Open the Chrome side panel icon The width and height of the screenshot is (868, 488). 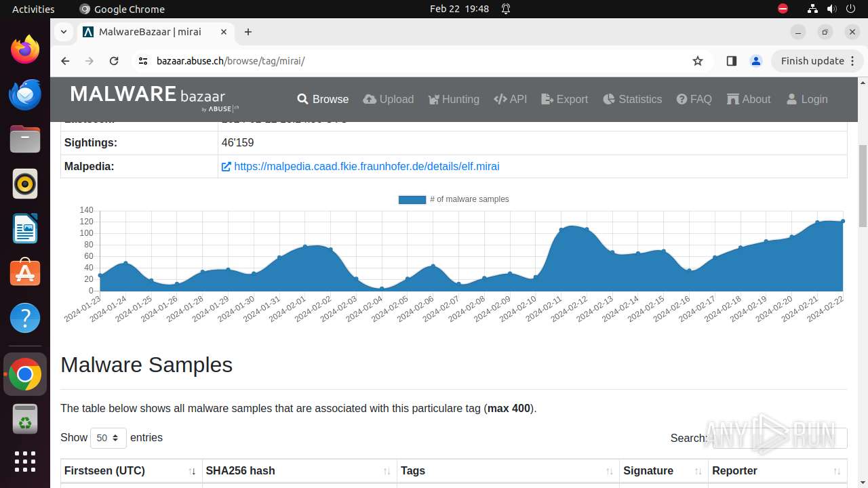(x=731, y=61)
